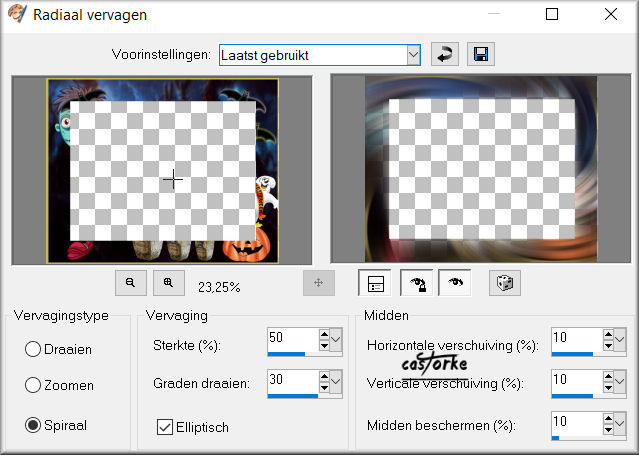
Task: Randomize parameters with the dice icon
Action: pyautogui.click(x=505, y=283)
